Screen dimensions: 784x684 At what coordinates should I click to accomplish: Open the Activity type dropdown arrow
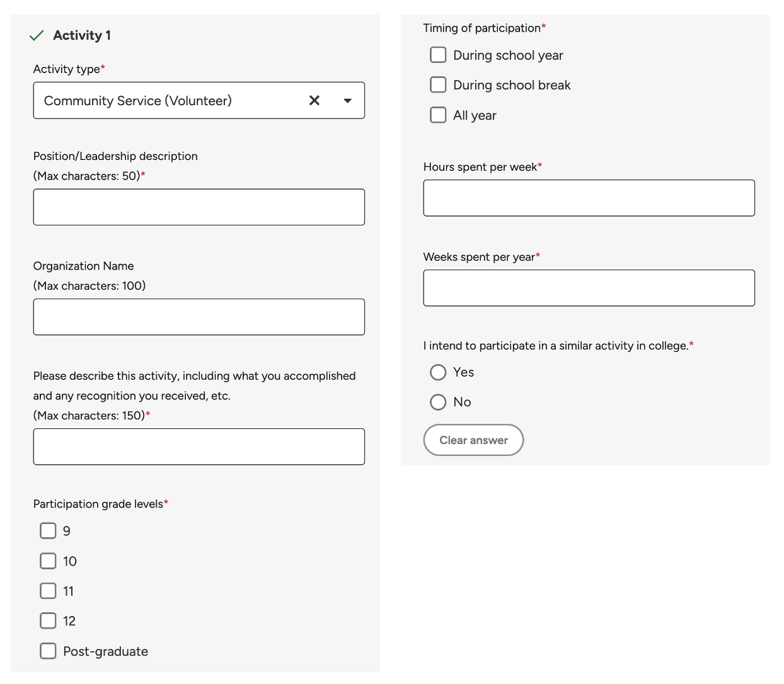pyautogui.click(x=347, y=101)
